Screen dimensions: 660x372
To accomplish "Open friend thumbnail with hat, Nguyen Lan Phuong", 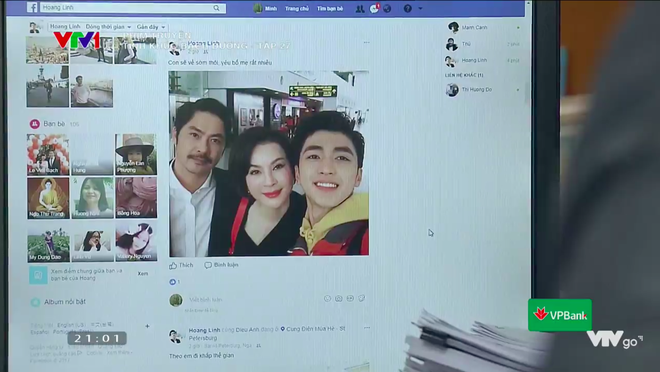I will [x=136, y=154].
